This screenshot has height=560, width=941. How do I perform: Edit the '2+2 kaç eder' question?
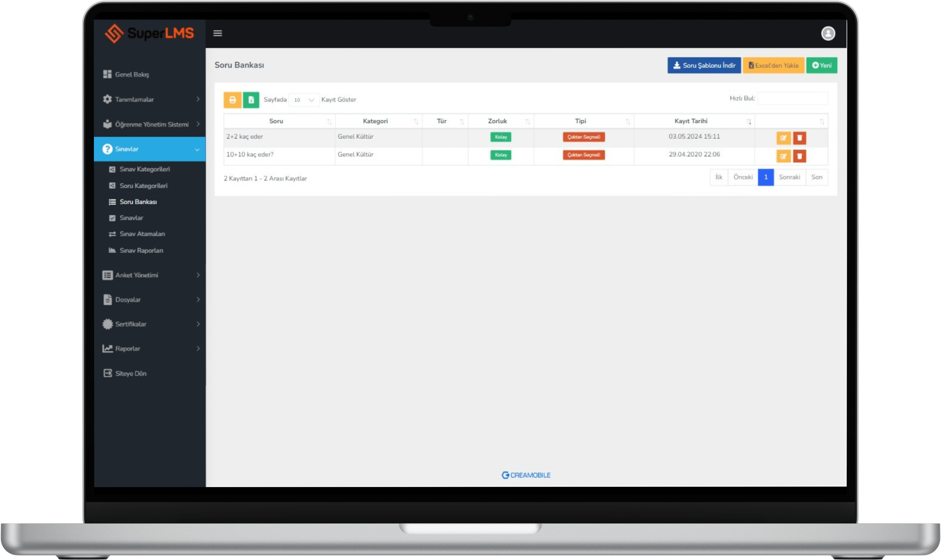coord(783,138)
